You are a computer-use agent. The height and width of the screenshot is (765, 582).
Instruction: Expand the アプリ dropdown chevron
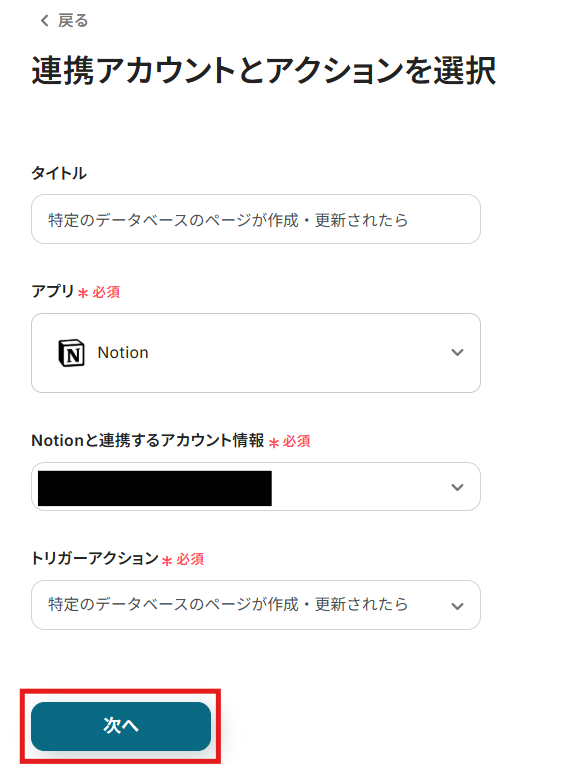pyautogui.click(x=457, y=352)
